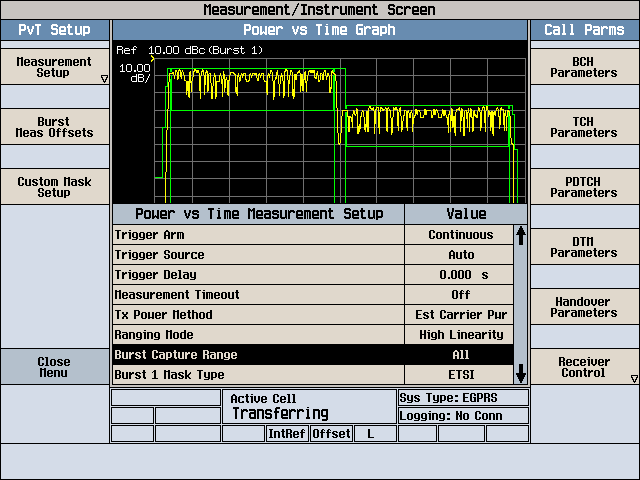Click the Value column header
Screen dimensions: 640x480
(466, 214)
